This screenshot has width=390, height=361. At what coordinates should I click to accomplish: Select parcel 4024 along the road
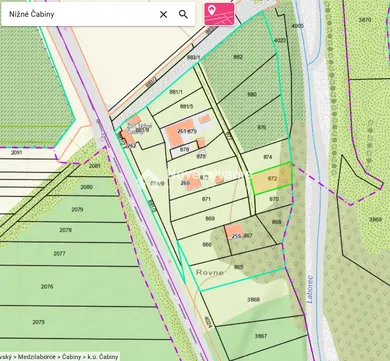pos(208,323)
